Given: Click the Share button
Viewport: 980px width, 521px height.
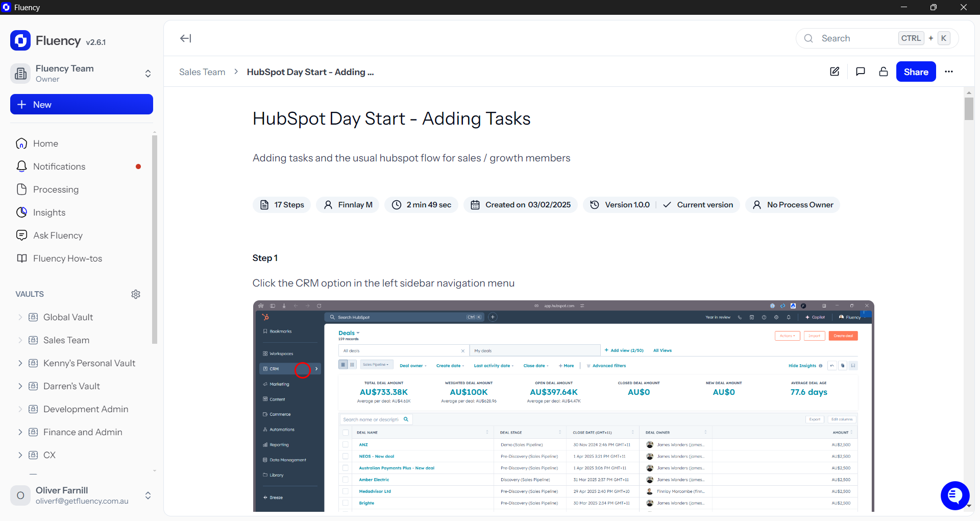Looking at the screenshot, I should [916, 72].
